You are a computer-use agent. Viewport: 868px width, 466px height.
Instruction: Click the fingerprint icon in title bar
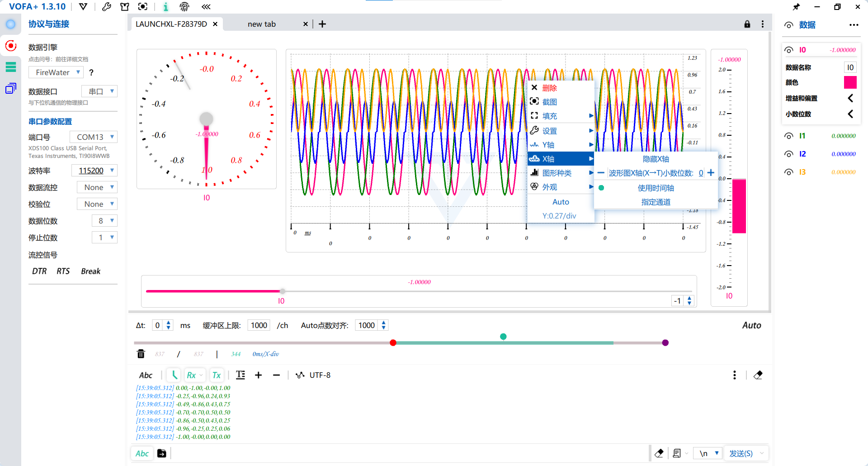coord(184,7)
